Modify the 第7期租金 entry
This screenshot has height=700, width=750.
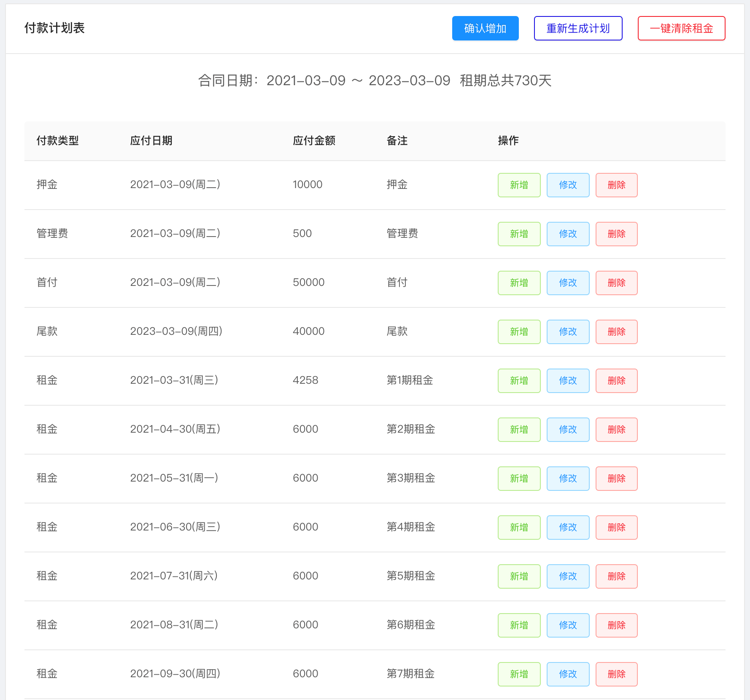click(x=568, y=674)
